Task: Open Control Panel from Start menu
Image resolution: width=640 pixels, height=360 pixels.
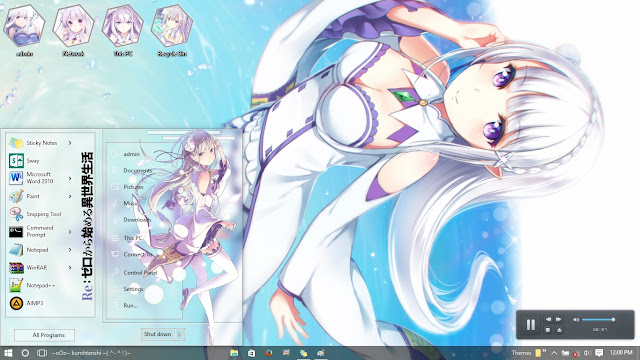Action: pos(140,273)
